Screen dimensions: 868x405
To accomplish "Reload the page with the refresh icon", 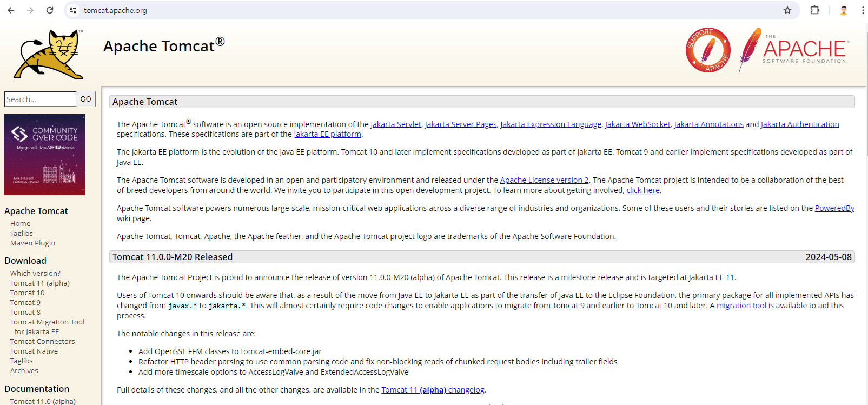I will [50, 10].
